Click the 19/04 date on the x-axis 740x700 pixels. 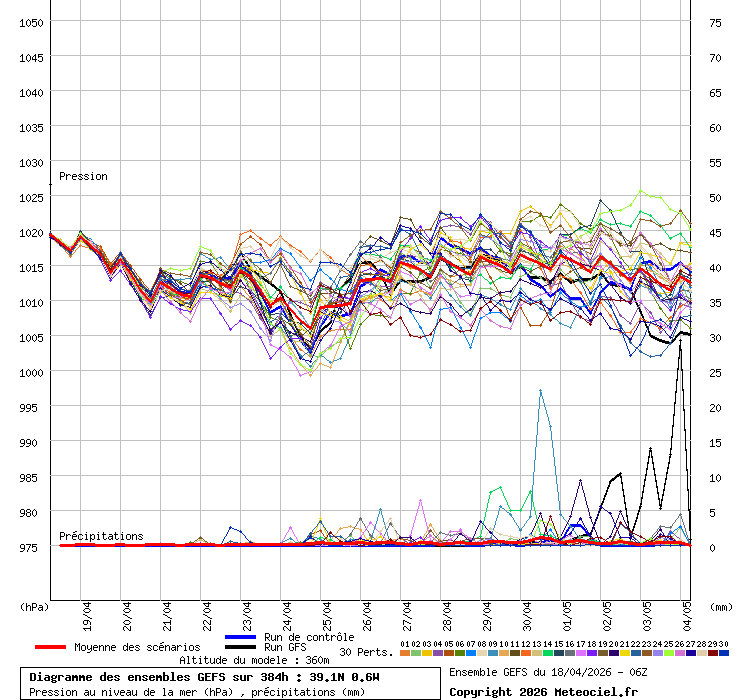88,612
